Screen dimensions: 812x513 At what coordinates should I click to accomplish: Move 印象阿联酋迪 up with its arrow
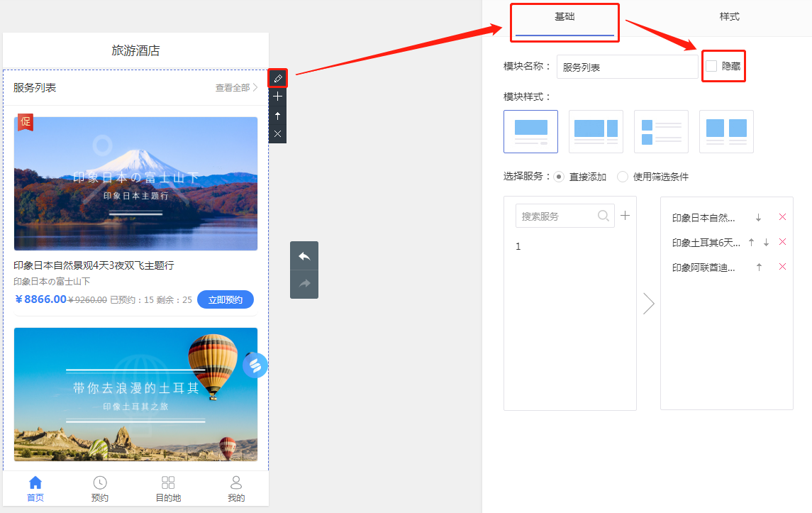(759, 267)
